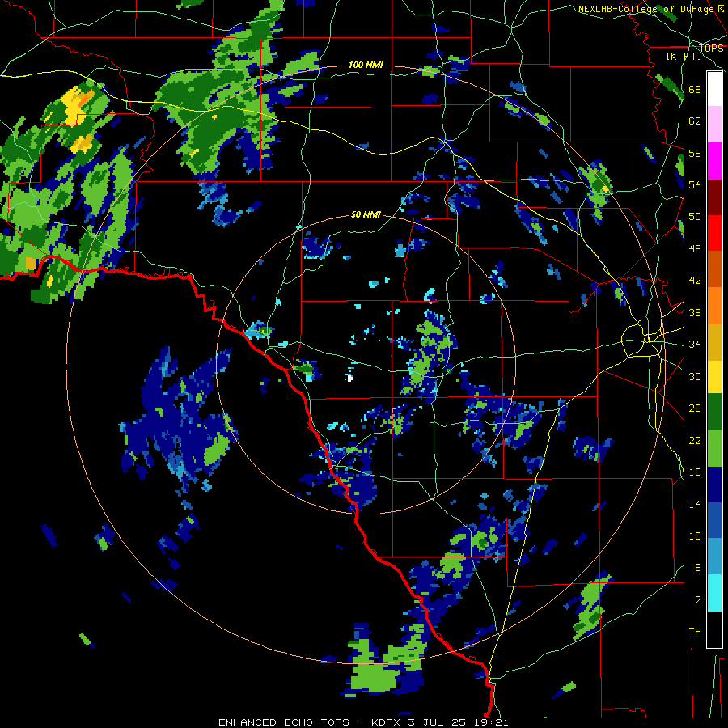This screenshot has height=728, width=728.
Task: Click the legend value "42"
Action: [x=695, y=281]
